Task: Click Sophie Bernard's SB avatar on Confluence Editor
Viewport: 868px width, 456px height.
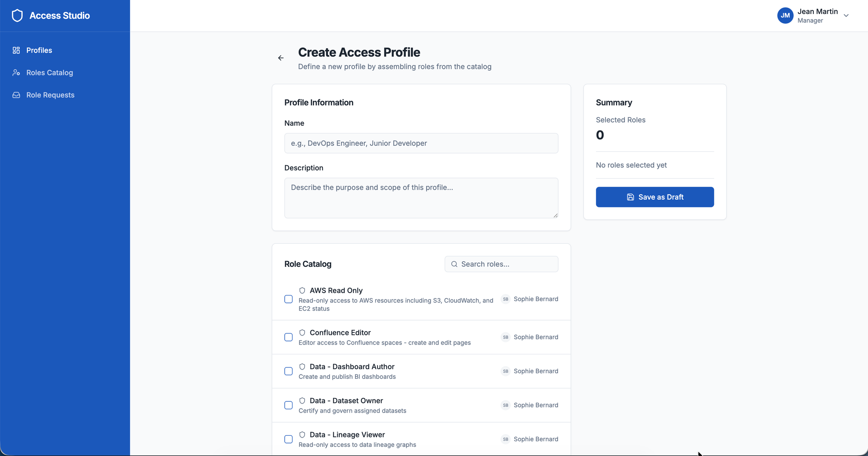Action: pyautogui.click(x=506, y=337)
